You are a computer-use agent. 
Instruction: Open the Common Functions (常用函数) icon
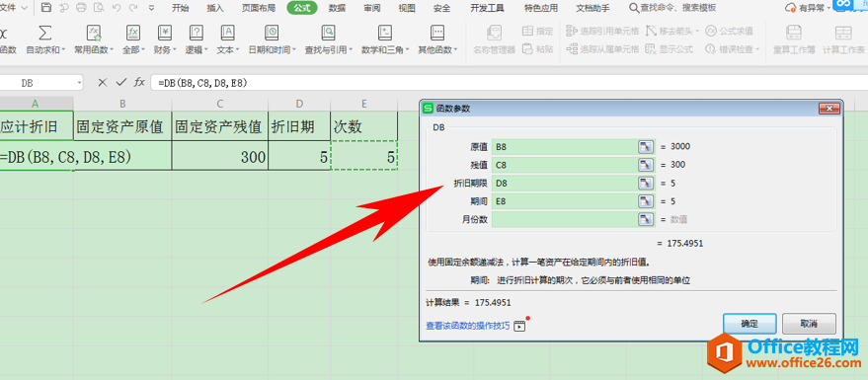[93, 33]
